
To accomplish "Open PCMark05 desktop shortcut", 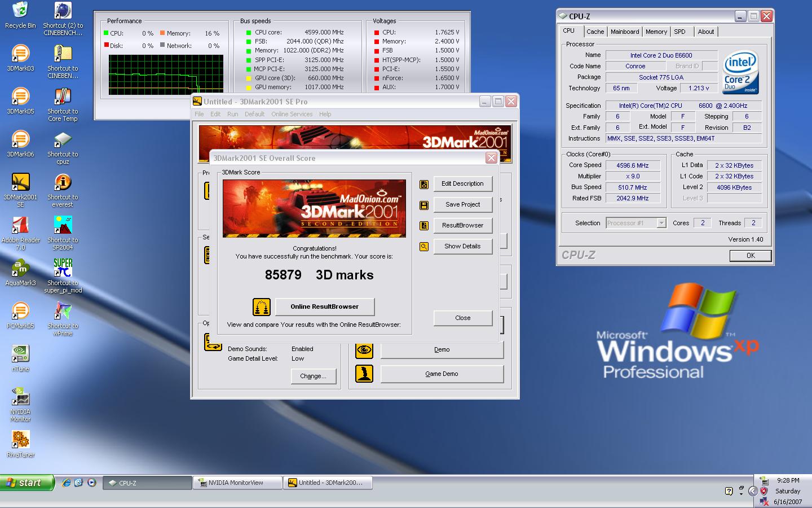I will 20,316.
